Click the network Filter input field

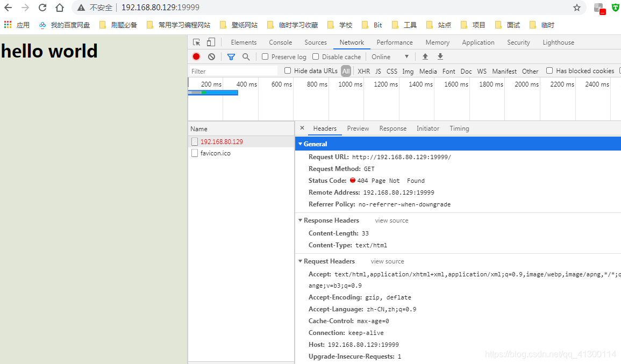click(231, 70)
